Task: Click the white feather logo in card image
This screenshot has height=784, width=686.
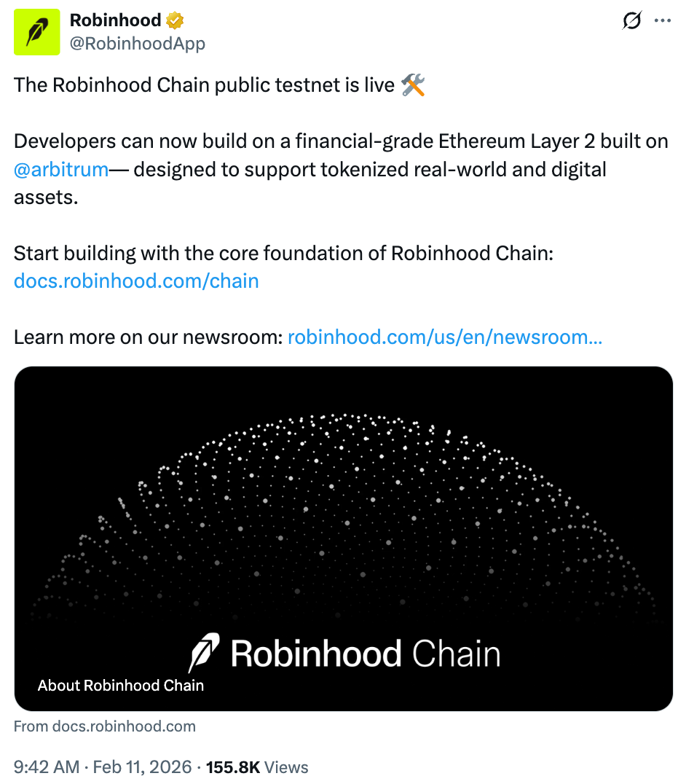Action: (204, 652)
